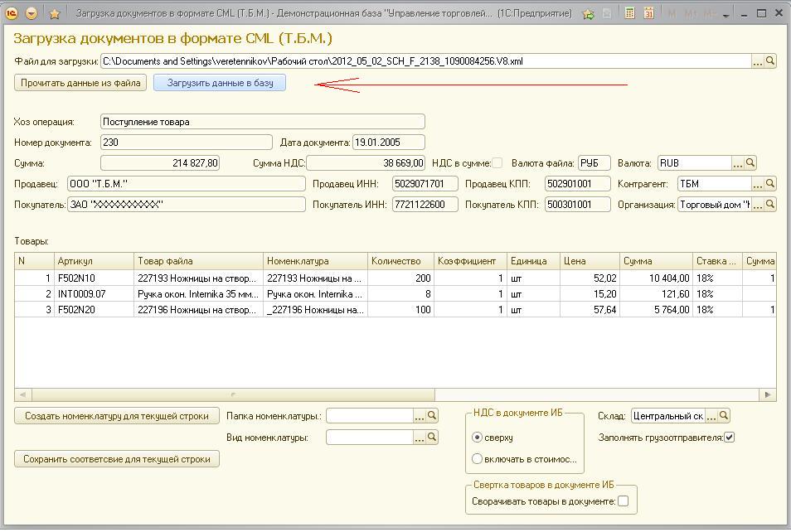Image resolution: width=791 pixels, height=532 pixels.
Task: Open lookup magnifier for Контрагент field
Action: tap(770, 184)
